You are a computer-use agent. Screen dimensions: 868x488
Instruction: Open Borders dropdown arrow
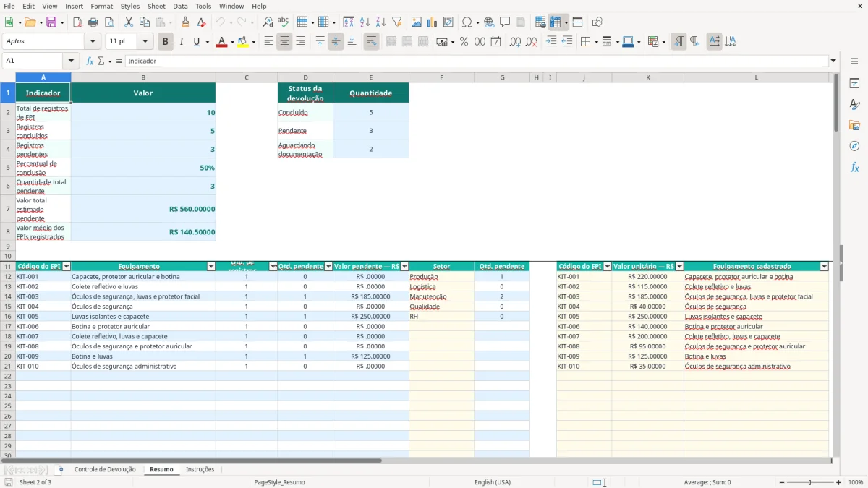tap(595, 42)
